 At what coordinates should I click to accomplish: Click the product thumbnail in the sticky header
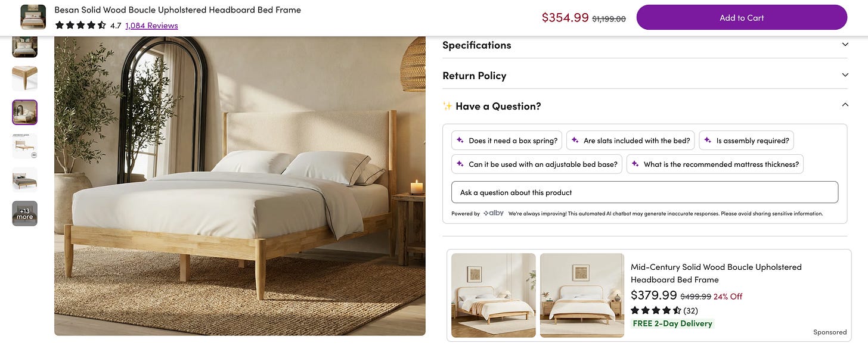coord(33,17)
